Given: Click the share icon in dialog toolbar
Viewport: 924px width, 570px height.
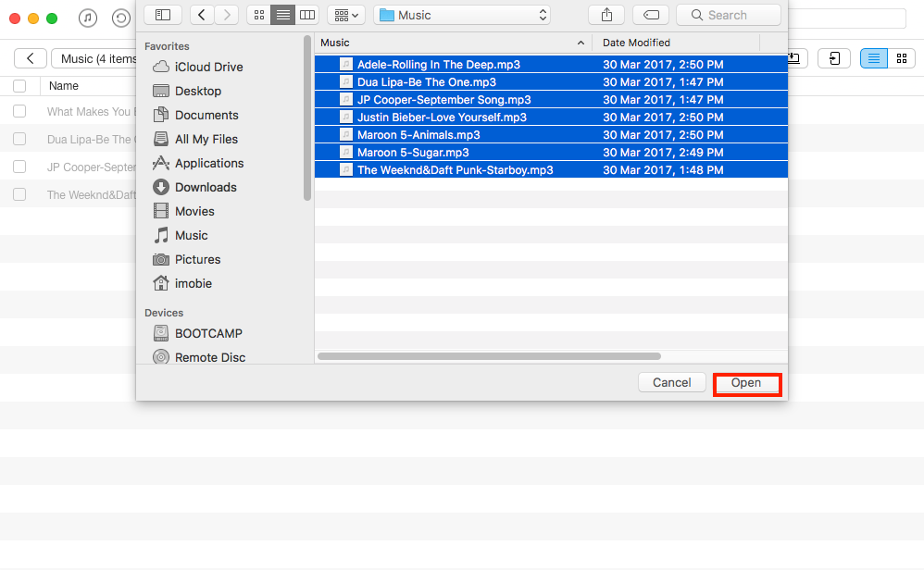Looking at the screenshot, I should coord(606,15).
